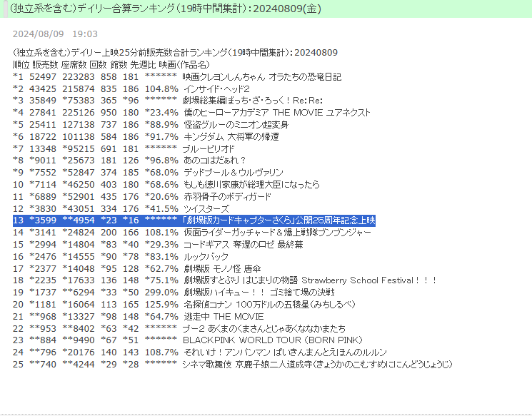Click the week ratio 299.0%
The width and height of the screenshot is (532, 416).
pyautogui.click(x=161, y=293)
